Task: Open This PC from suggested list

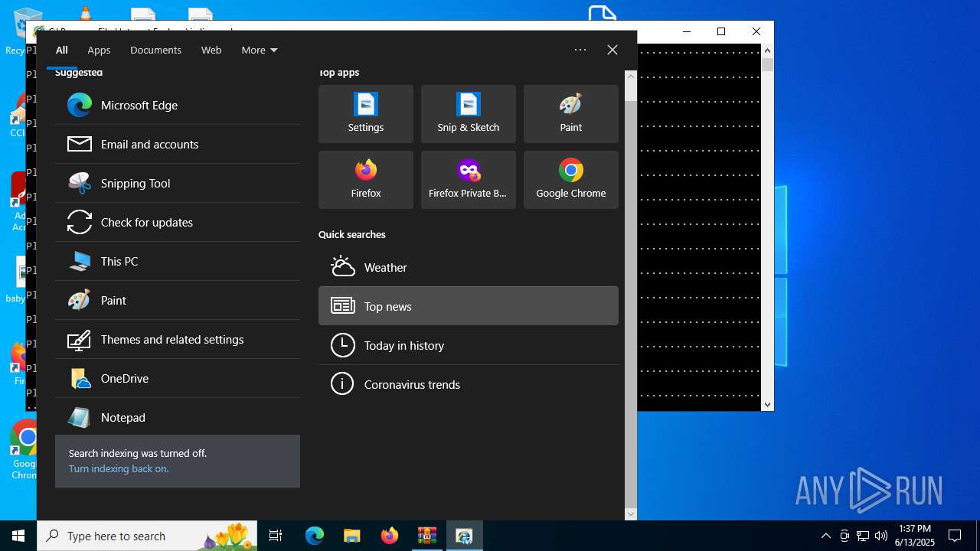Action: pos(178,261)
